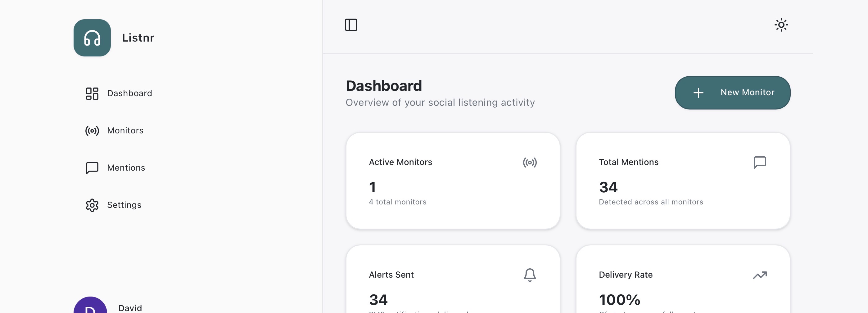The height and width of the screenshot is (313, 868).
Task: Navigate to Settings from the sidebar
Action: click(124, 205)
